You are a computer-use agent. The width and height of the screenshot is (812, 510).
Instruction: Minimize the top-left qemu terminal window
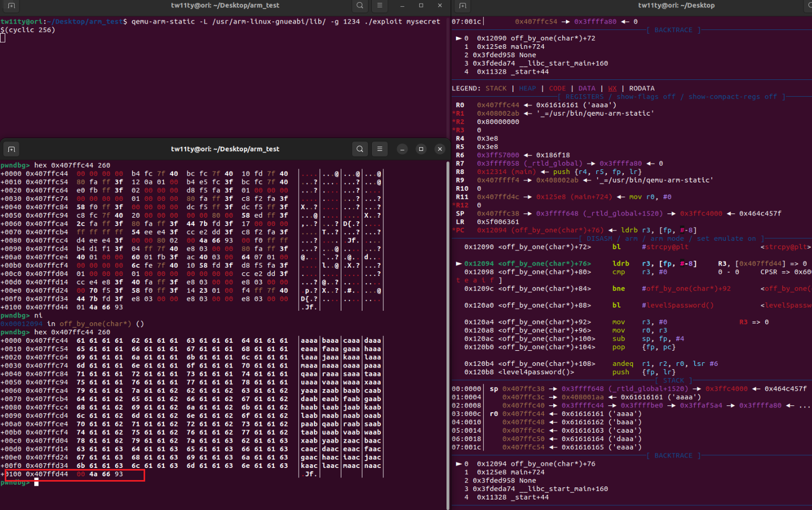(402, 5)
